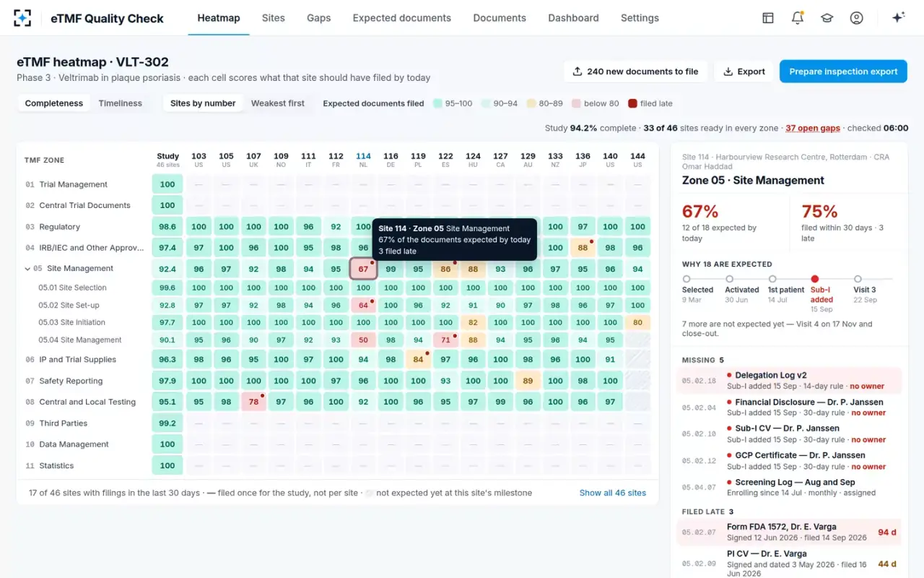
Task: Switch to the Expected documents tab
Action: pyautogui.click(x=402, y=18)
